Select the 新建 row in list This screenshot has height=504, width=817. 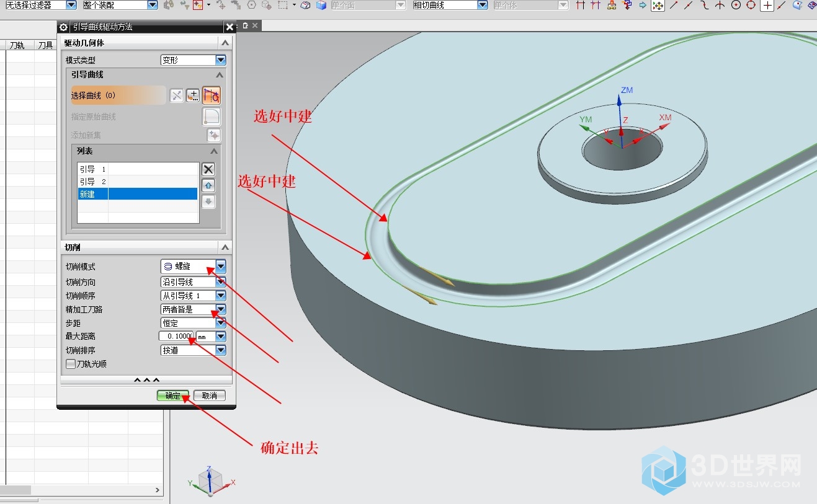[138, 194]
